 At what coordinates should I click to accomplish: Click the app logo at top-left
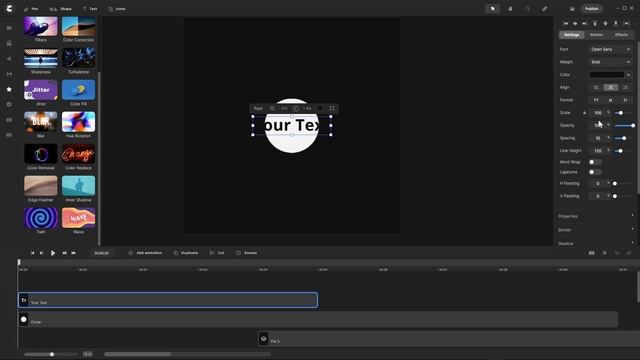coord(9,9)
